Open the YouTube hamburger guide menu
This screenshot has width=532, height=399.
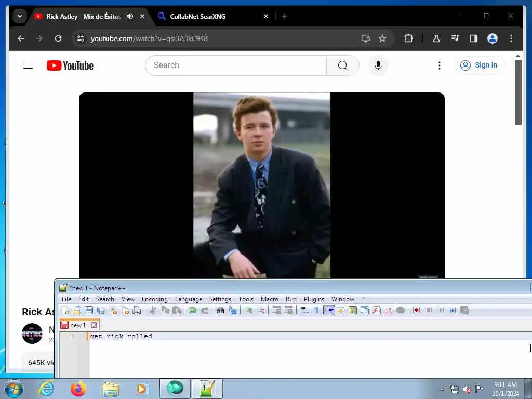(x=28, y=65)
